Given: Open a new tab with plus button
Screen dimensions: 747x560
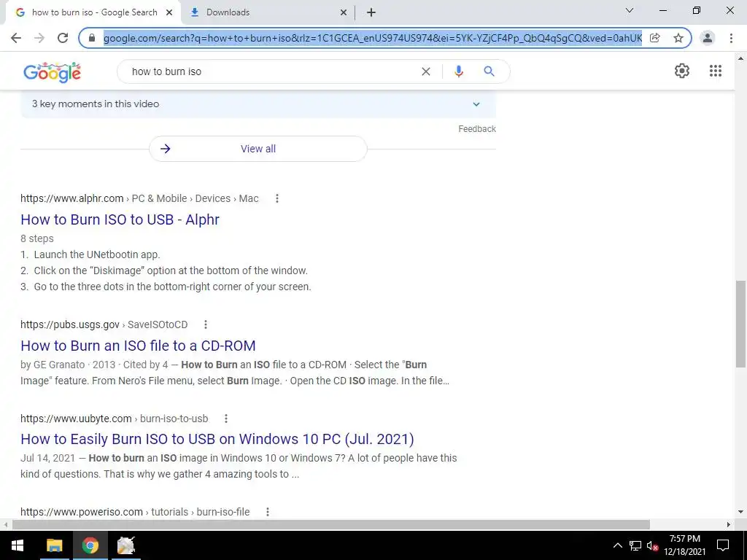Looking at the screenshot, I should point(371,13).
